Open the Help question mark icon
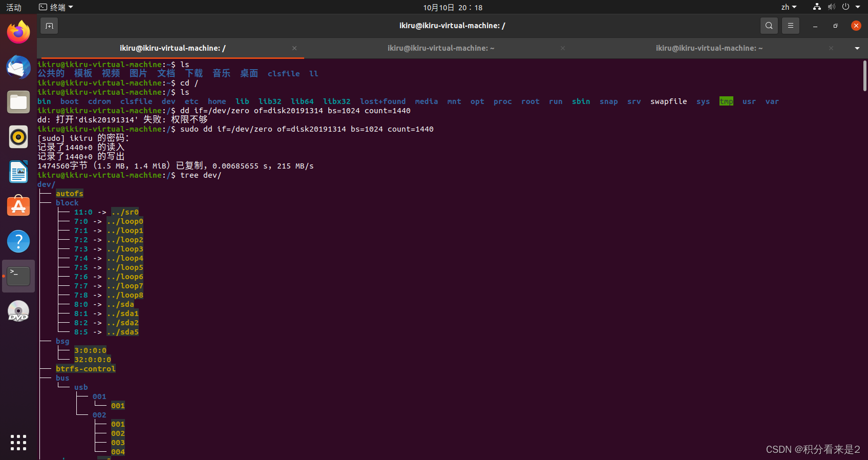 click(x=18, y=241)
